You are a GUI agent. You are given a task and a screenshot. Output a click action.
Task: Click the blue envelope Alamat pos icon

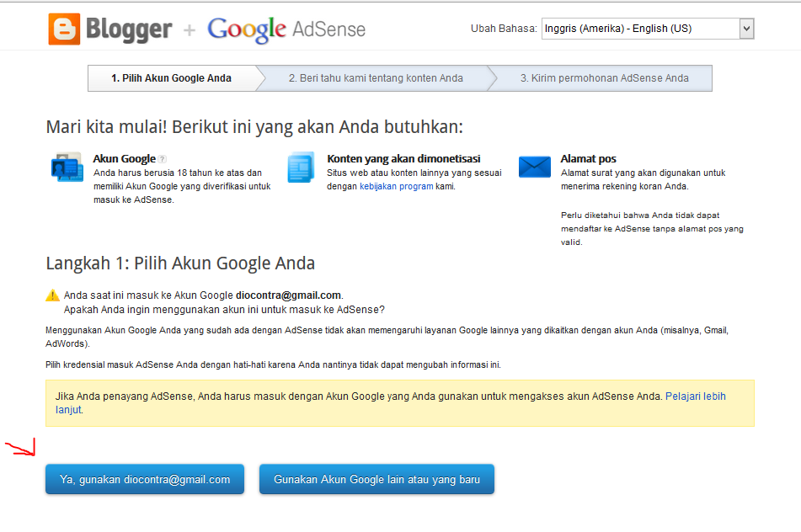534,167
